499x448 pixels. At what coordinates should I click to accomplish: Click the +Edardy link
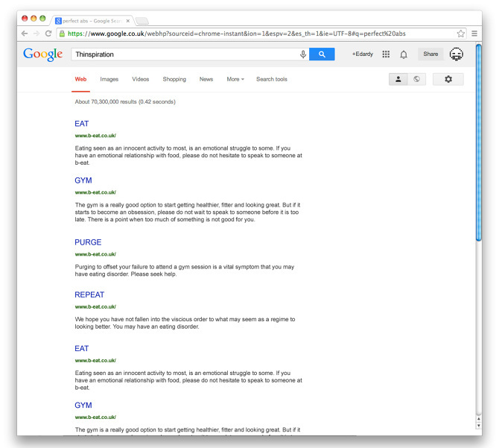pyautogui.click(x=362, y=54)
